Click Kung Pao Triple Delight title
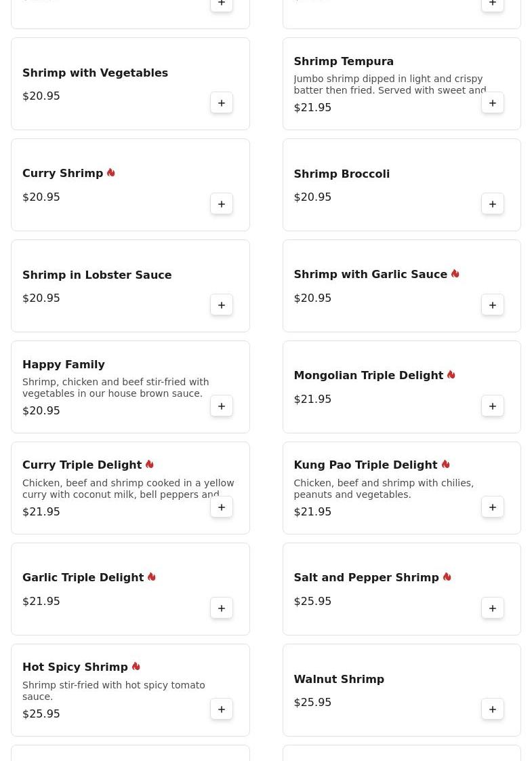 (365, 465)
